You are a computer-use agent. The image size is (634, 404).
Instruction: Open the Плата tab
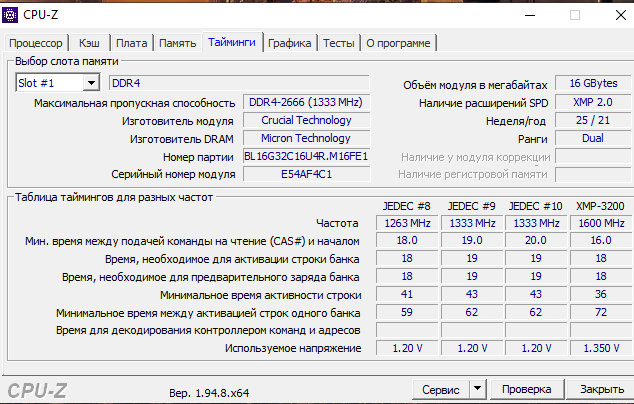click(131, 43)
